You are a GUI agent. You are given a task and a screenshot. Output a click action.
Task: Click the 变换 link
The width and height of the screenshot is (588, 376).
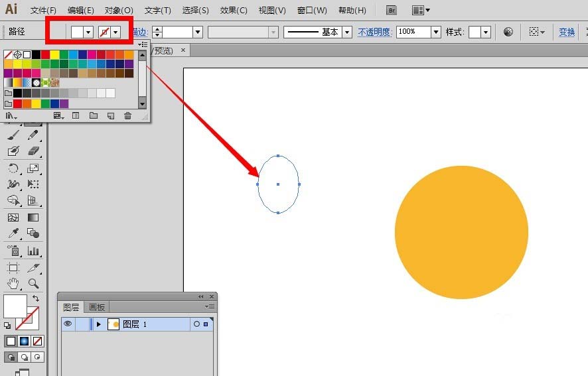[x=567, y=32]
